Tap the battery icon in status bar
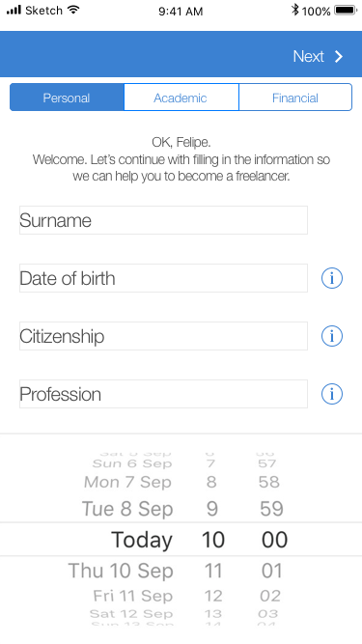The image size is (362, 644). (346, 11)
